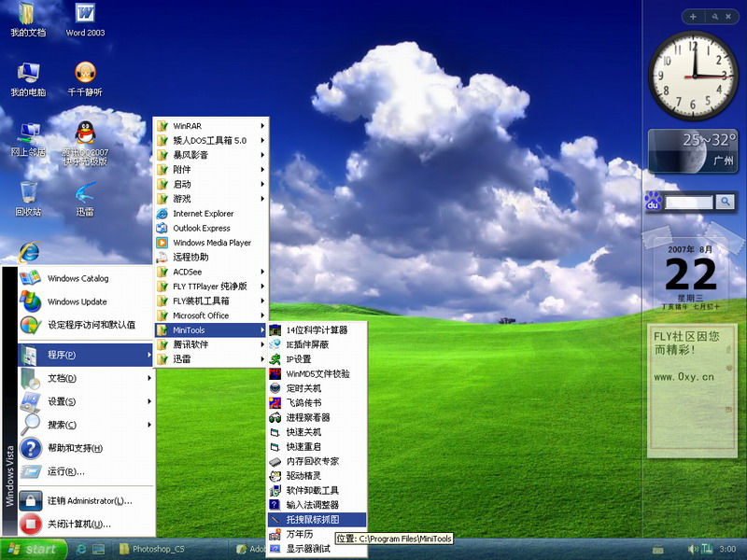
Task: Select 远程协助 in programs menu
Action: [211, 258]
